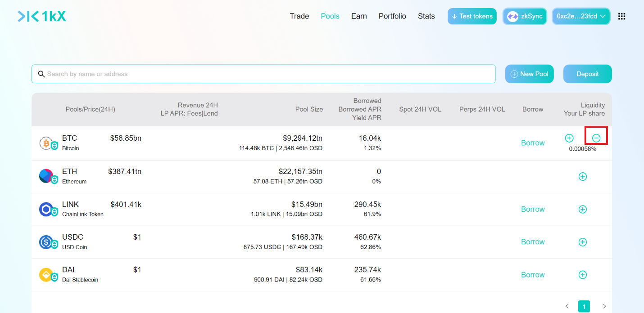Select page 1 in pagination

tap(584, 307)
